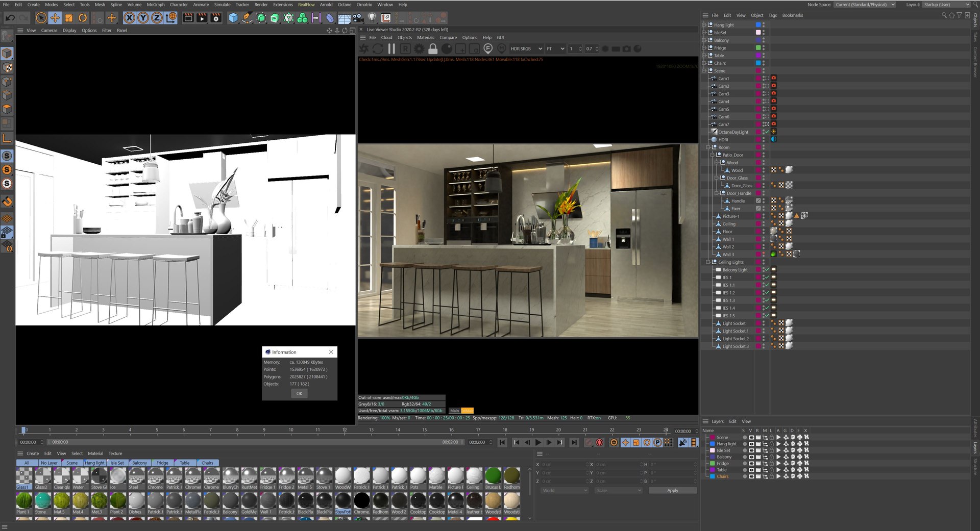
Task: Open the MoGraph menu
Action: coord(156,5)
